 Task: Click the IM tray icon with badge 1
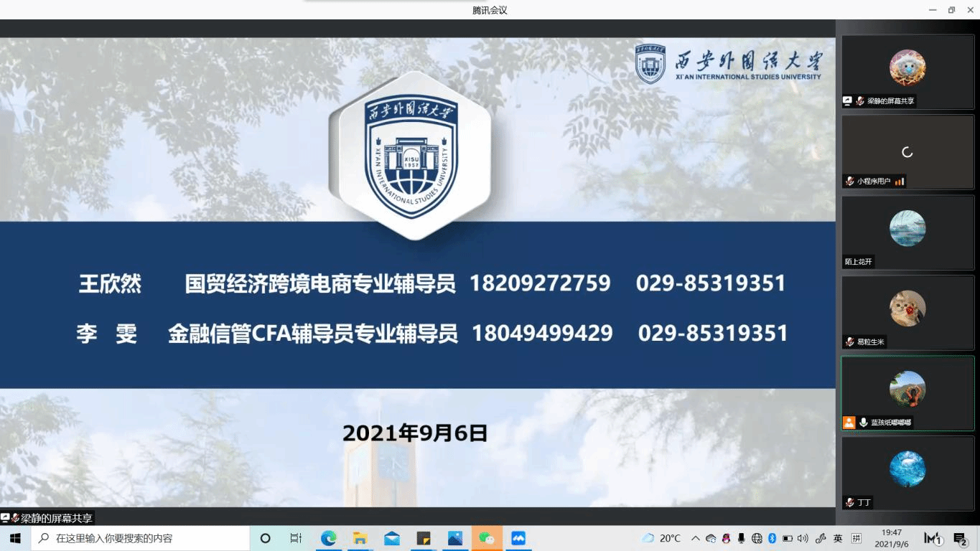[x=933, y=538]
